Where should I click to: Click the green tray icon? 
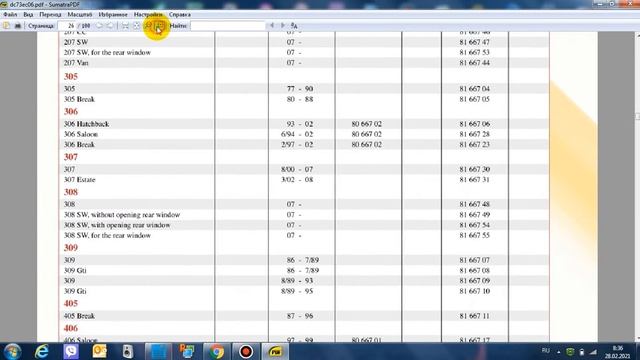(x=570, y=351)
